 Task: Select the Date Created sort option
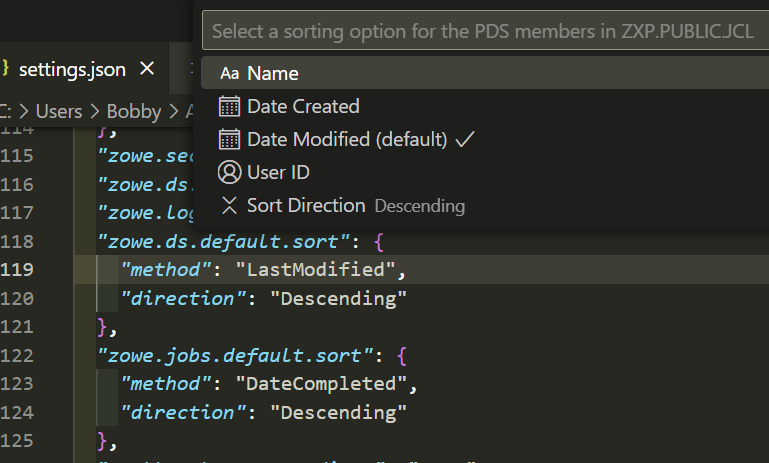coord(486,106)
